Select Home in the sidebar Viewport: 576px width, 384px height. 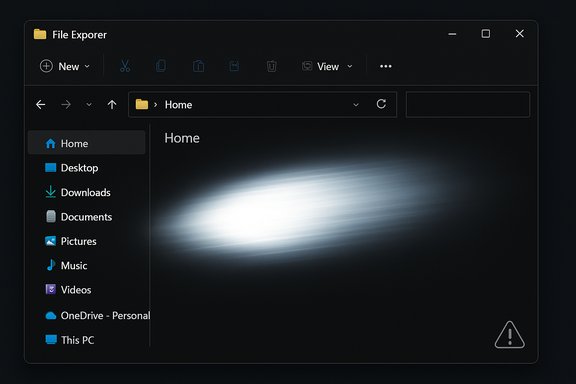click(87, 143)
